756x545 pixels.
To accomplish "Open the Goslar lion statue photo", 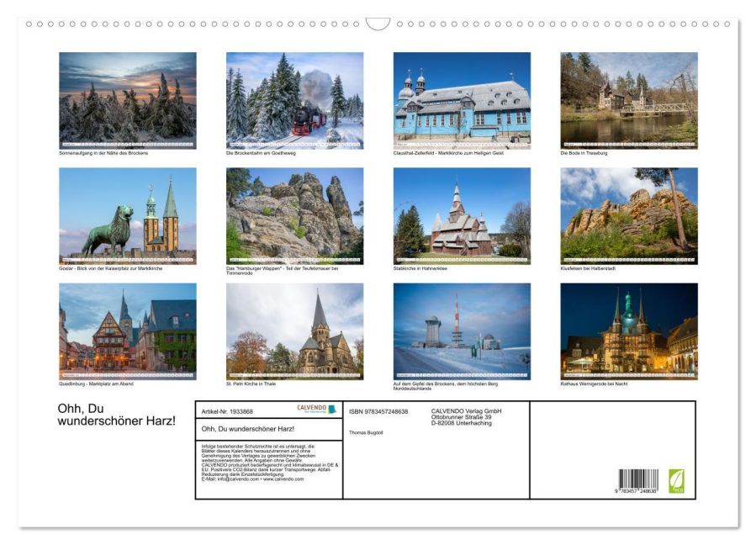I will point(127,215).
